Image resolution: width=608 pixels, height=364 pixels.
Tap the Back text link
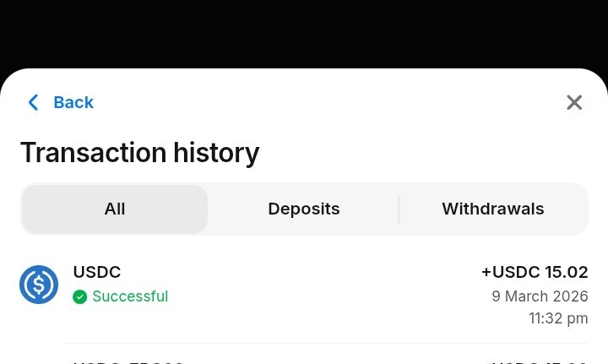click(x=73, y=103)
